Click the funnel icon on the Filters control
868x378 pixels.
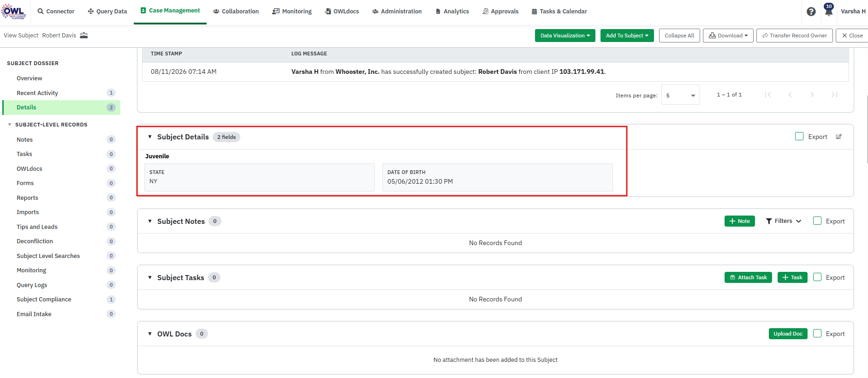click(x=769, y=221)
